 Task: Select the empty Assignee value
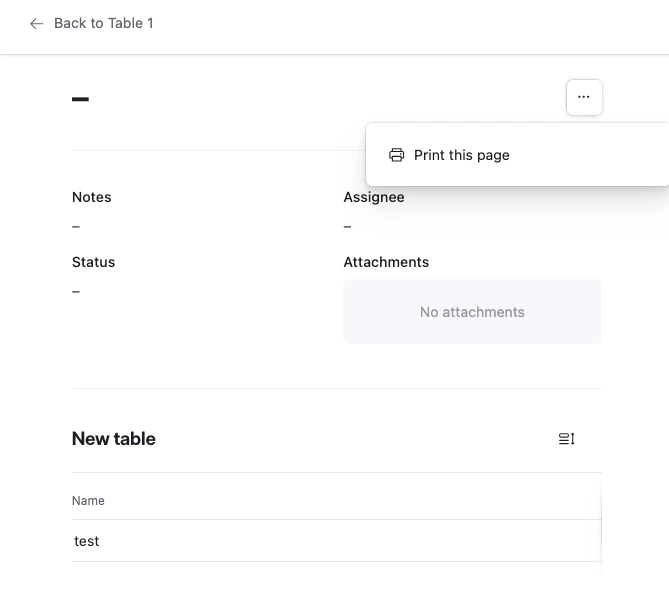[x=348, y=227]
